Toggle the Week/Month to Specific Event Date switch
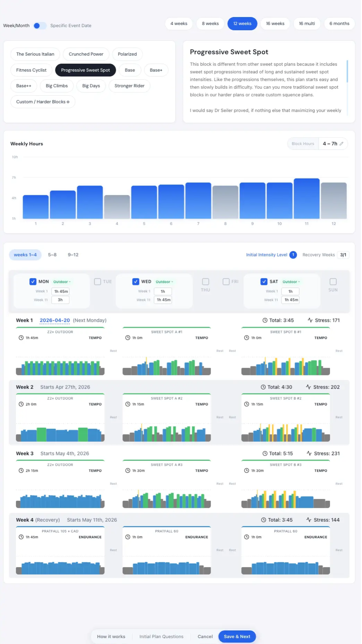362x644 pixels. coord(40,26)
